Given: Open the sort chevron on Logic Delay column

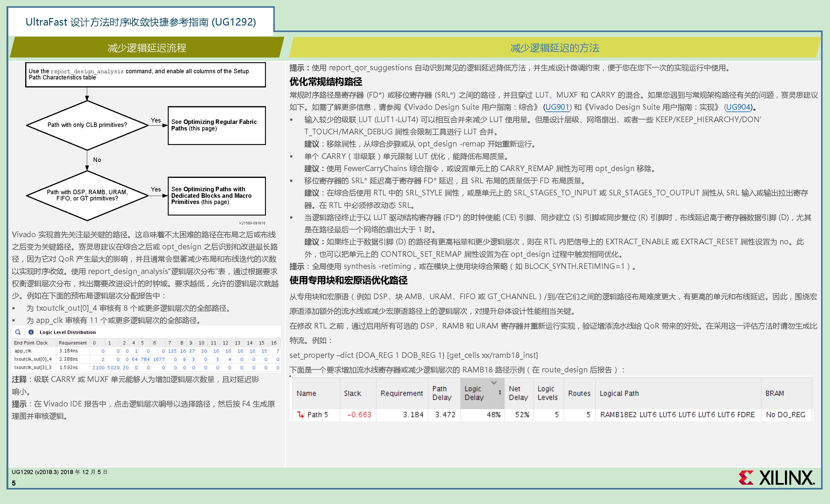Looking at the screenshot, I should (x=494, y=383).
